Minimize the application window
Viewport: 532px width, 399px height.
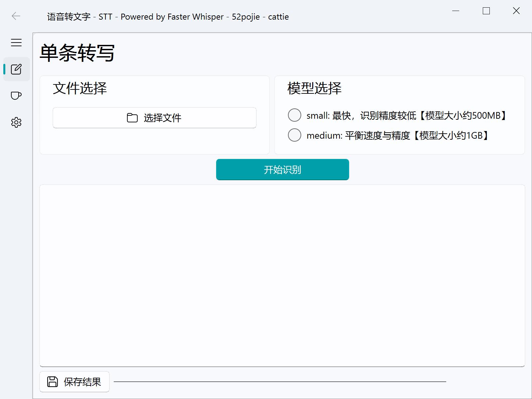[456, 11]
